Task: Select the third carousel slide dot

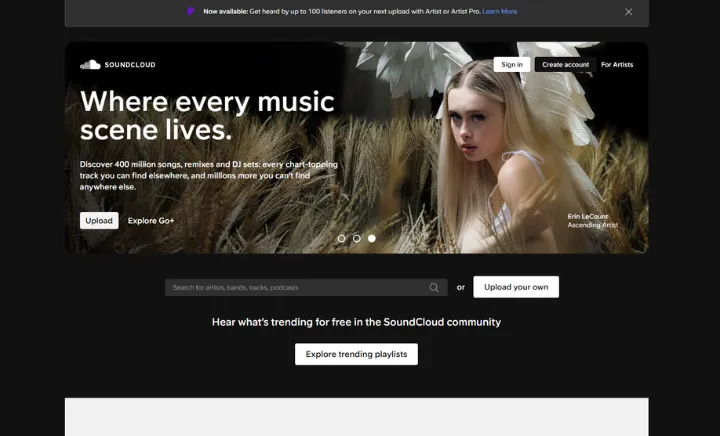Action: point(371,238)
